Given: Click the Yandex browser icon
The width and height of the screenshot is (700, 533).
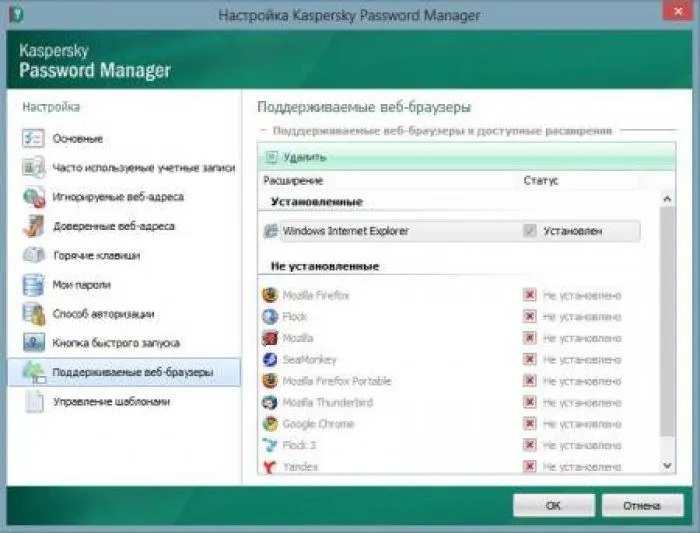Looking at the screenshot, I should pos(270,466).
